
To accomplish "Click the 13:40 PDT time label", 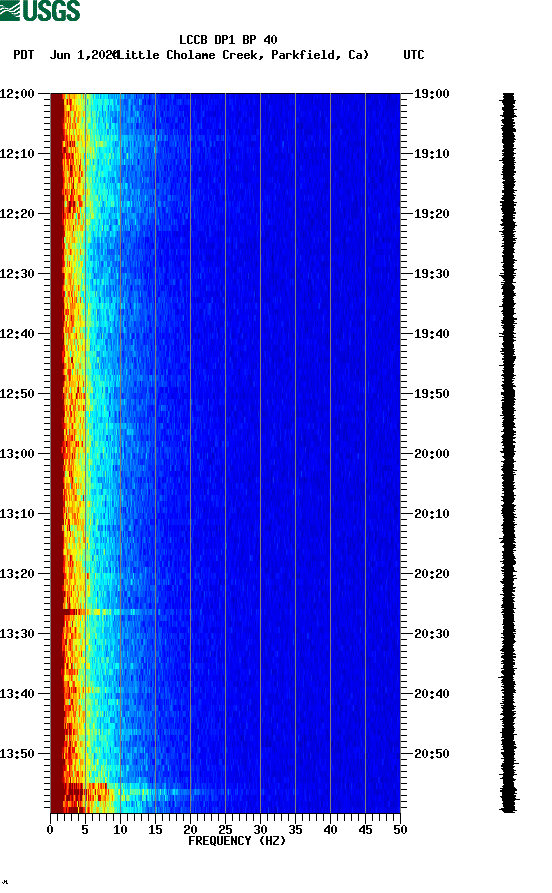I will pyautogui.click(x=17, y=694).
